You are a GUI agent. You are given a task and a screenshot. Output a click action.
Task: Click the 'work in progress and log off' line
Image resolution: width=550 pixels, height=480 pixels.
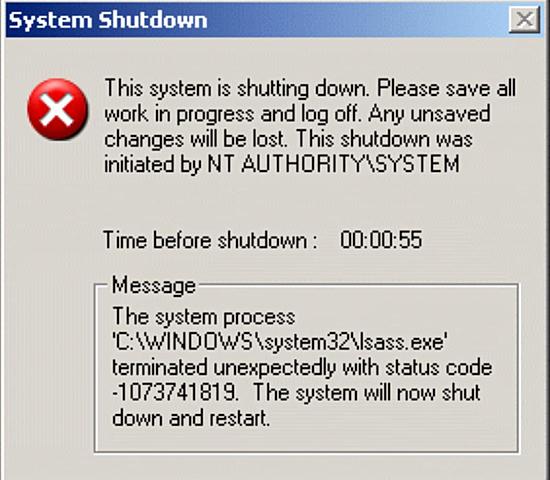point(233,114)
